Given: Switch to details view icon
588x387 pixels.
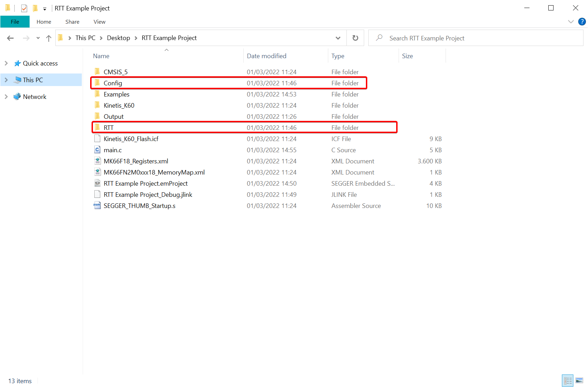Looking at the screenshot, I should click(568, 380).
